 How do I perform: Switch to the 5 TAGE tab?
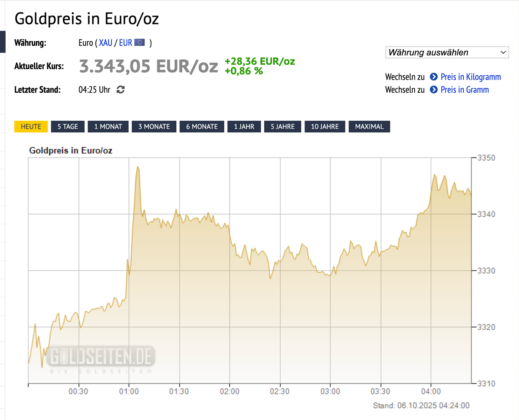point(68,127)
